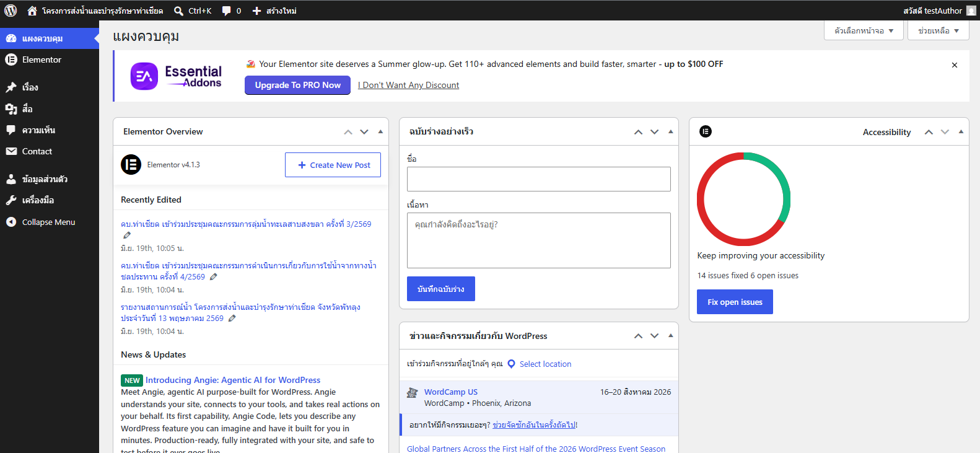
Task: Open the เรื่อง posts menu
Action: coord(50,87)
